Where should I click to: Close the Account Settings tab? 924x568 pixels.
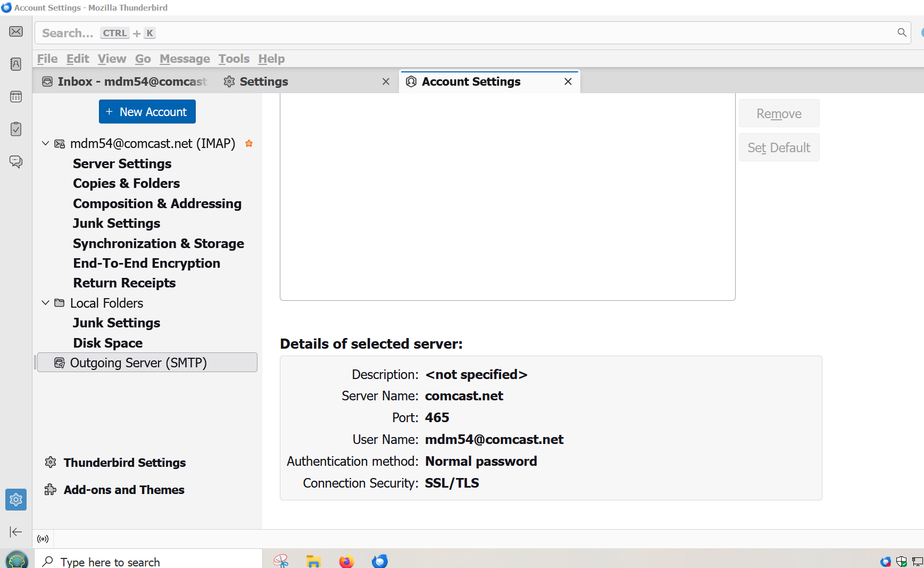(568, 81)
